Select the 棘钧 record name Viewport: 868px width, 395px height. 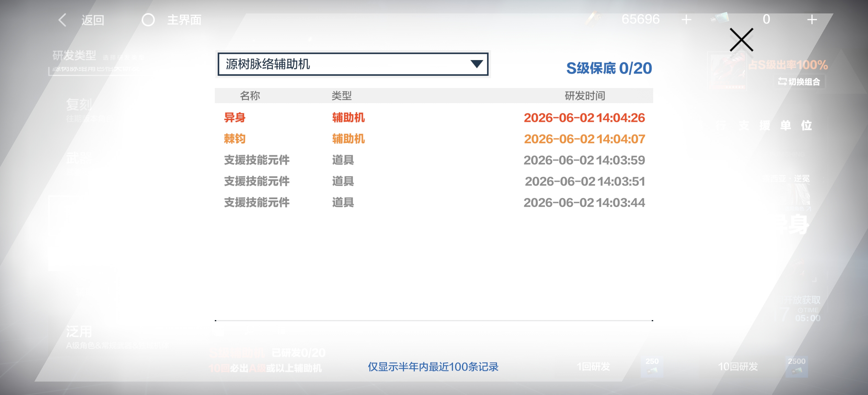235,139
